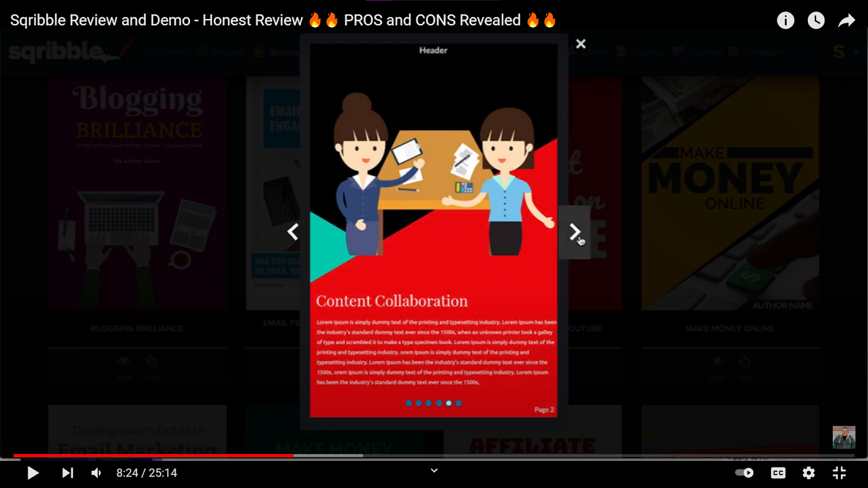Open Projects in the Sqribble nav bar
Image resolution: width=868 pixels, height=488 pixels.
pos(221,53)
